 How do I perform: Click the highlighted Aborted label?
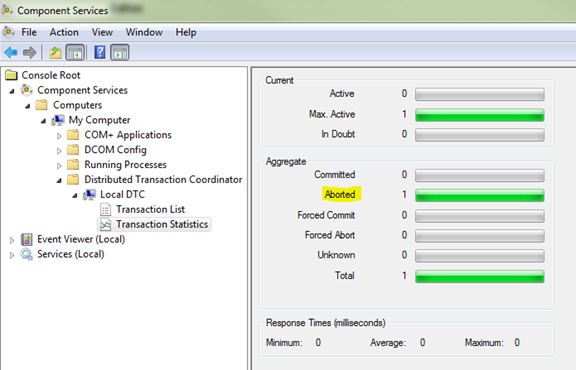tap(340, 194)
